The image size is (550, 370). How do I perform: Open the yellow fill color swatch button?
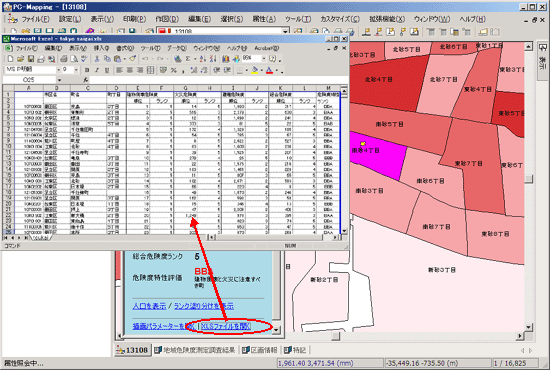coord(255,70)
